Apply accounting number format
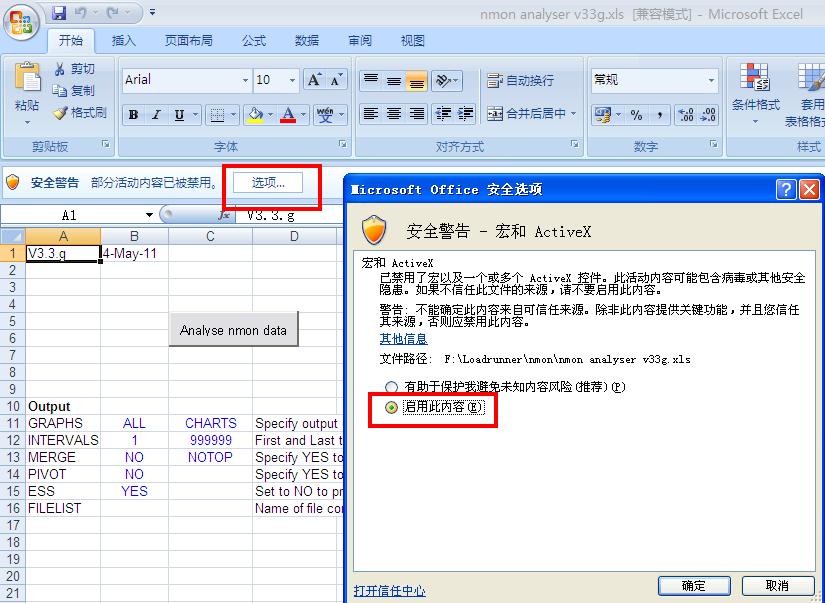The height and width of the screenshot is (603, 825). (x=603, y=114)
